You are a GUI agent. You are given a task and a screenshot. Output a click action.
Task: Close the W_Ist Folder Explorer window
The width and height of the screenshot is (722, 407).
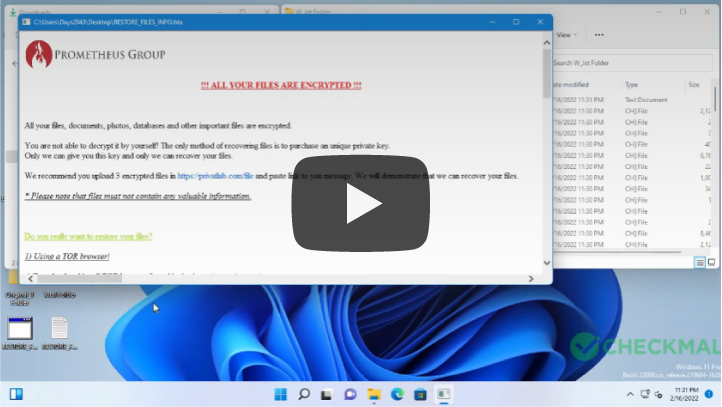tap(707, 12)
